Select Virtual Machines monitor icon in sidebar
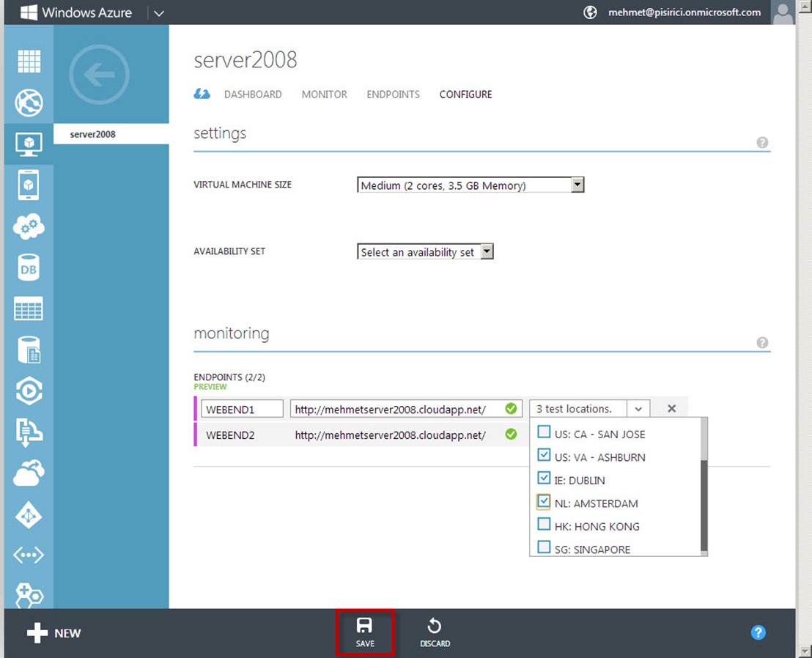Viewport: 812px width, 658px height. (29, 144)
